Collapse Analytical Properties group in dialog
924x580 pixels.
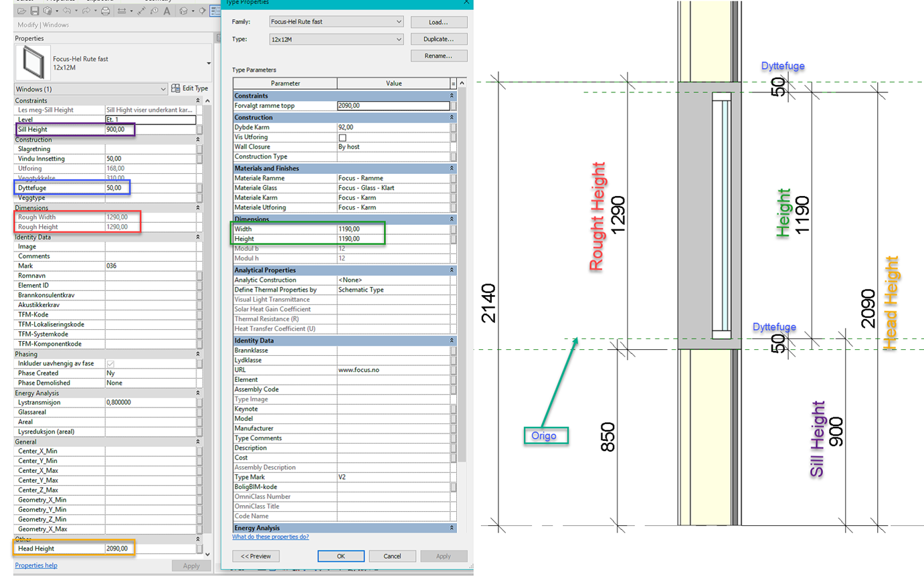453,270
